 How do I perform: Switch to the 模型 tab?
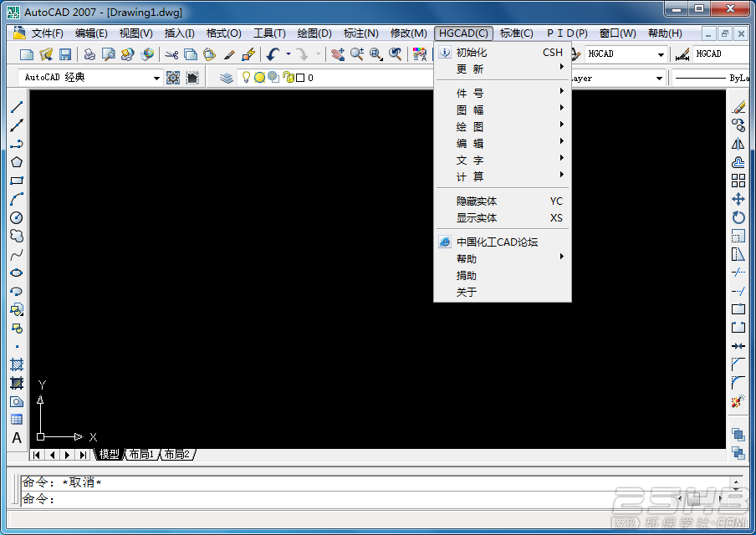110,454
